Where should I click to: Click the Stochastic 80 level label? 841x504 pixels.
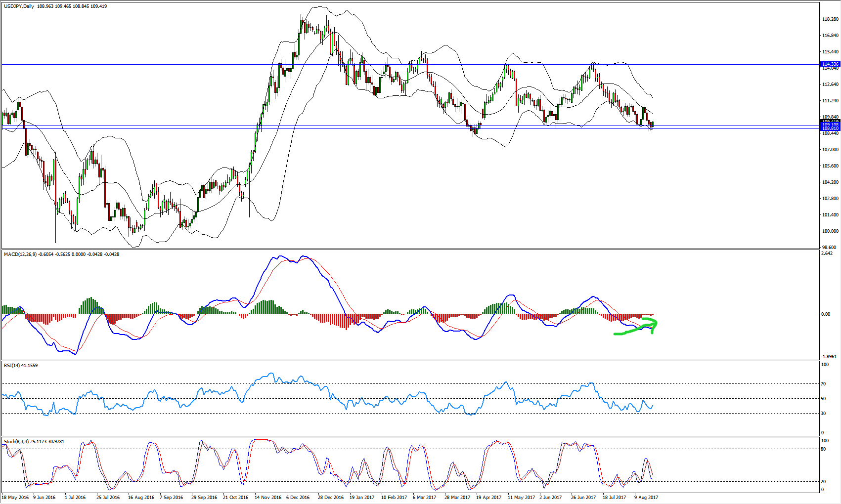click(823, 449)
